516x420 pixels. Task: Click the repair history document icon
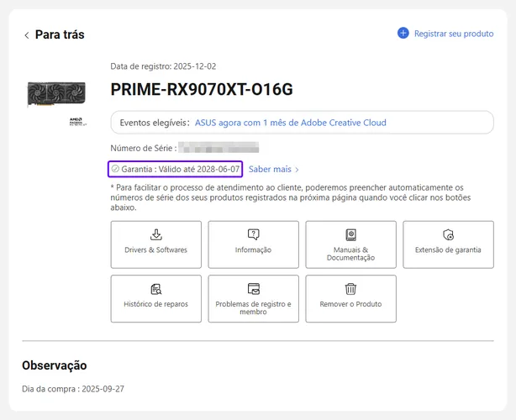(156, 289)
